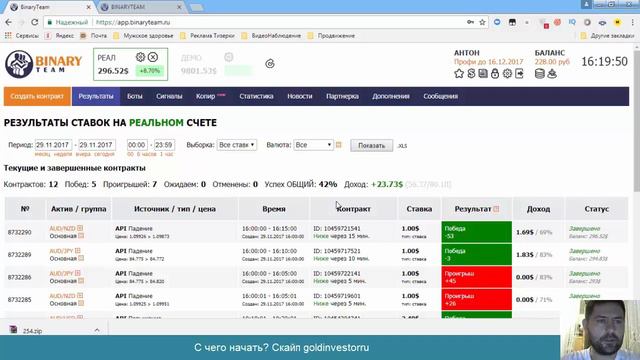Click orange icon next to AUD/JPY in row 8732286
Screen dimensions: 640x360
pyautogui.click(x=78, y=273)
